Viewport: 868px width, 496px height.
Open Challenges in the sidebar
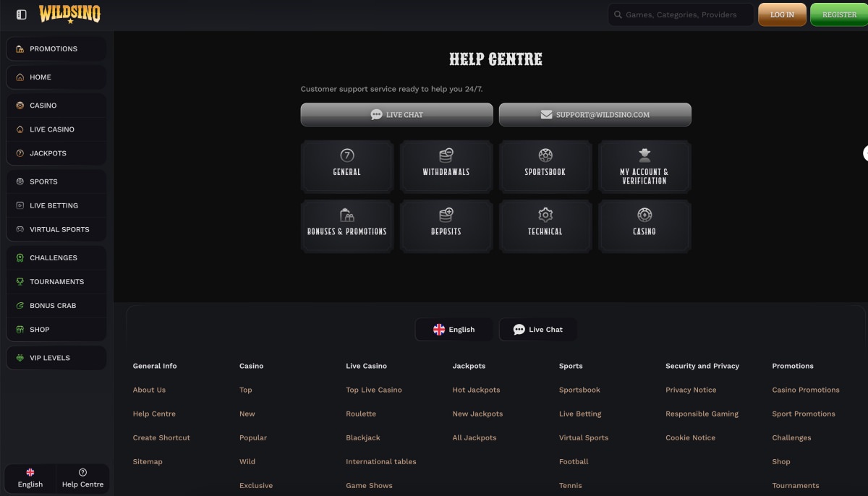click(x=56, y=257)
